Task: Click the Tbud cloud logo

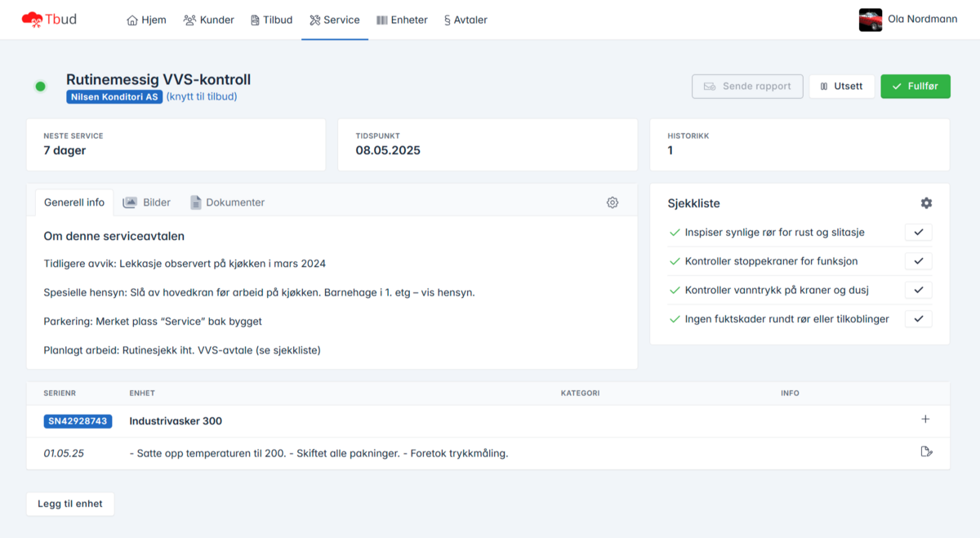Action: [32, 20]
